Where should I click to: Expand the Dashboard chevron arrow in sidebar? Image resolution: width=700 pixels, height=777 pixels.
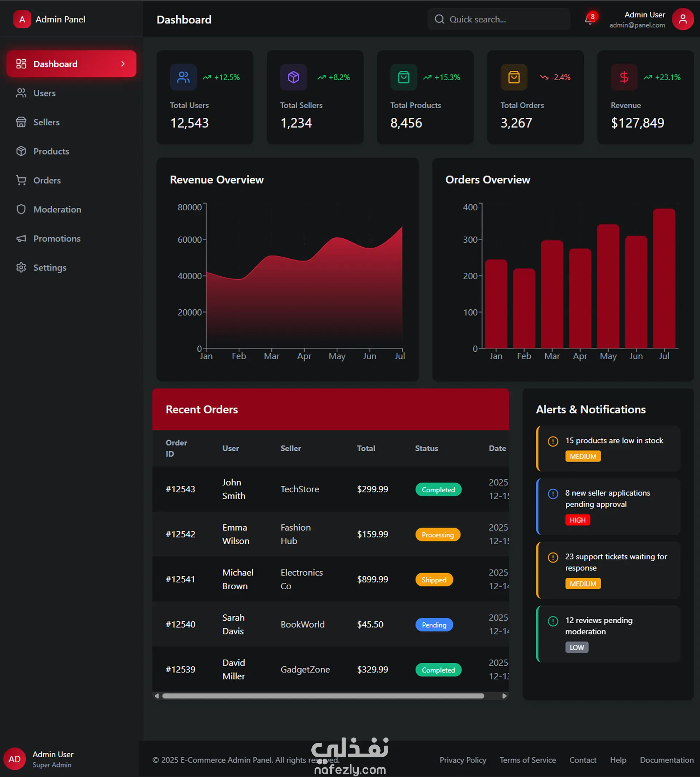(x=123, y=64)
